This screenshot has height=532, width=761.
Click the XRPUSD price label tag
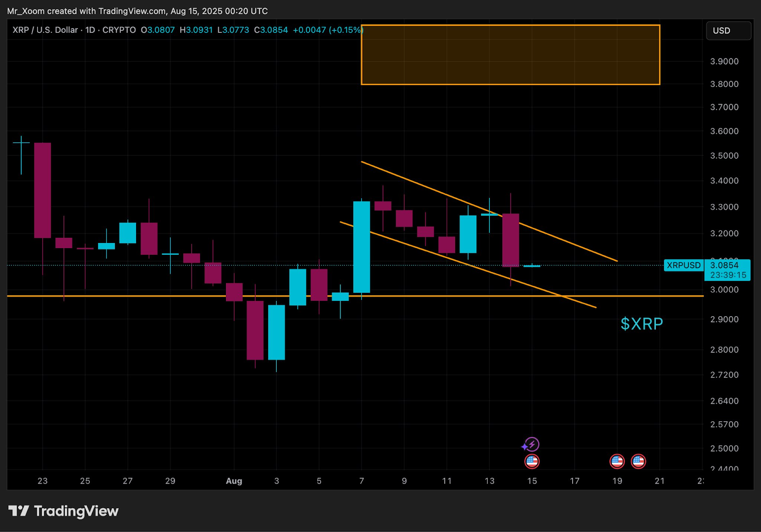tap(683, 265)
